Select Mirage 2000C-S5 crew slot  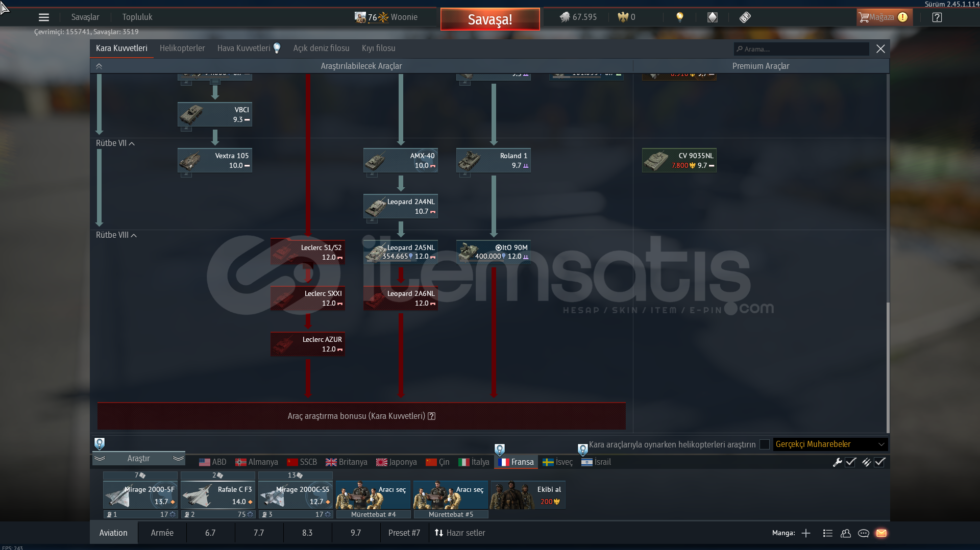pos(296,495)
